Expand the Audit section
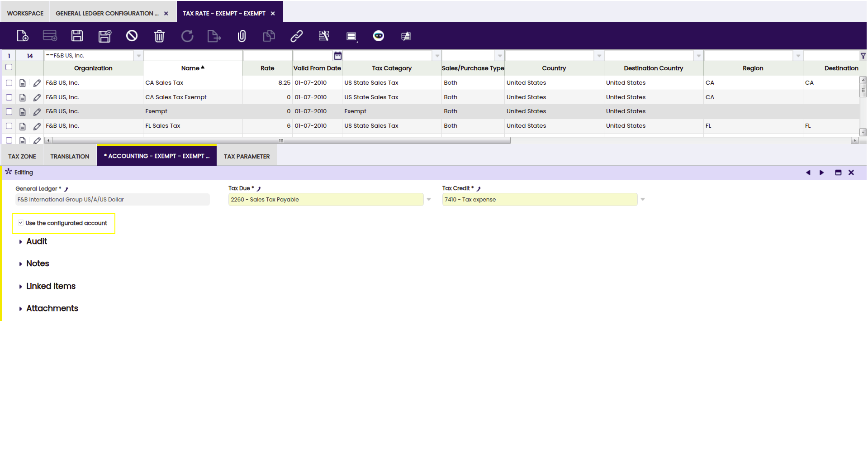Image resolution: width=868 pixels, height=465 pixels. (36, 241)
